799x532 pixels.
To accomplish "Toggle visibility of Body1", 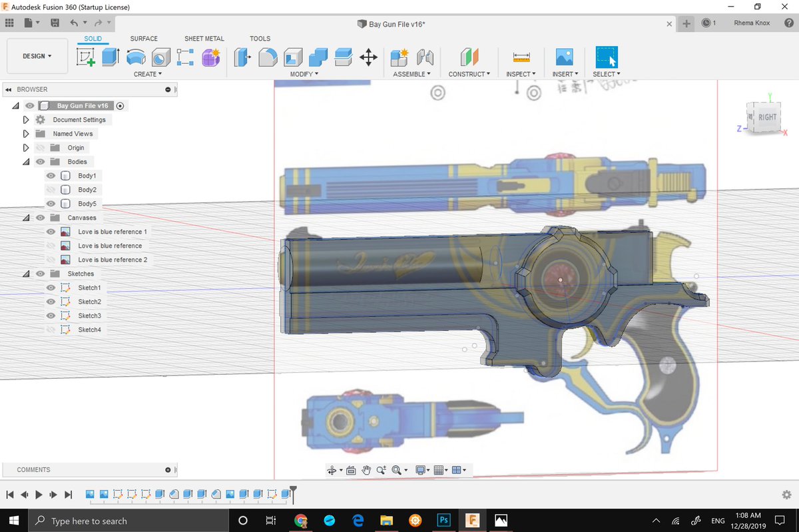I will tap(51, 176).
